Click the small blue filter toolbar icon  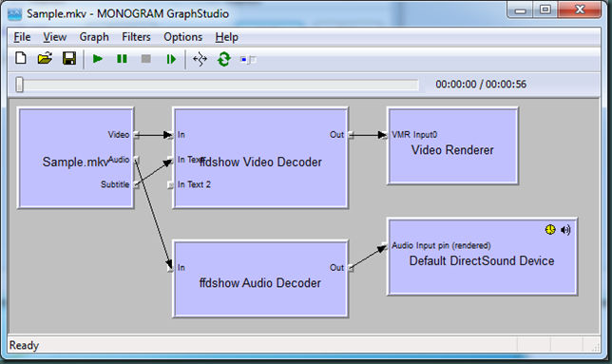point(248,60)
